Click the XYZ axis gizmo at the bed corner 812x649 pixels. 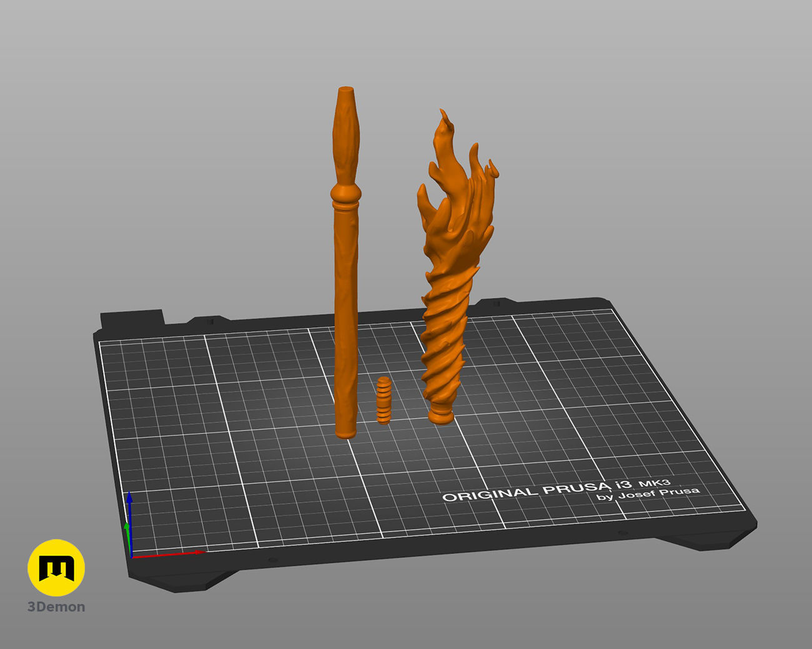tap(164, 525)
